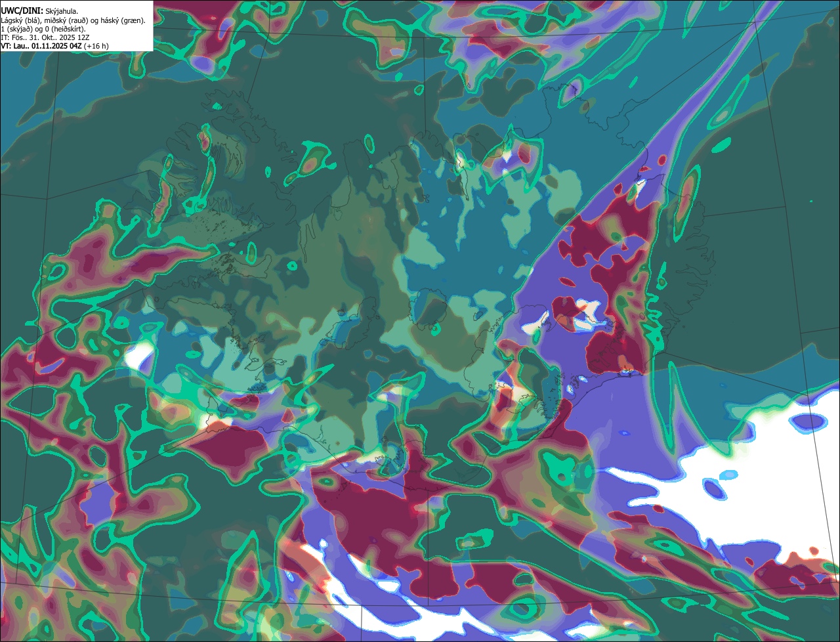The image size is (840, 642).
Task: Click 'miðský (rauð)' in the legend
Action: click(66, 21)
